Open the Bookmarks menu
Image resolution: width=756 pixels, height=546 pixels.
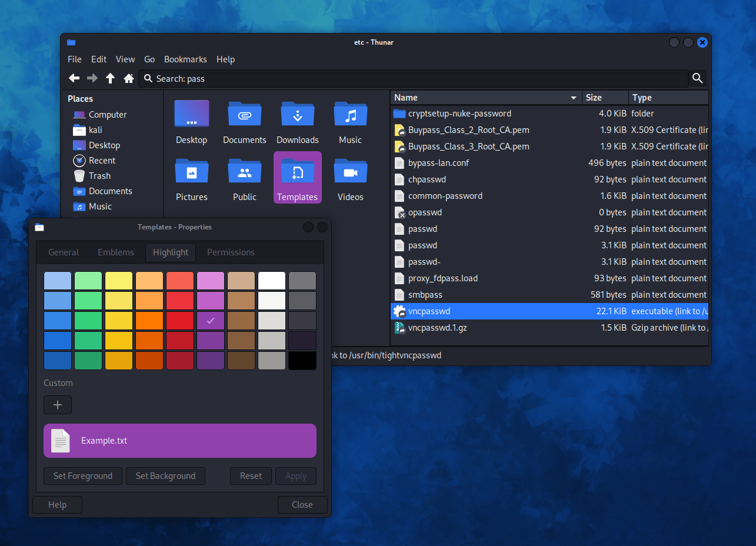185,59
